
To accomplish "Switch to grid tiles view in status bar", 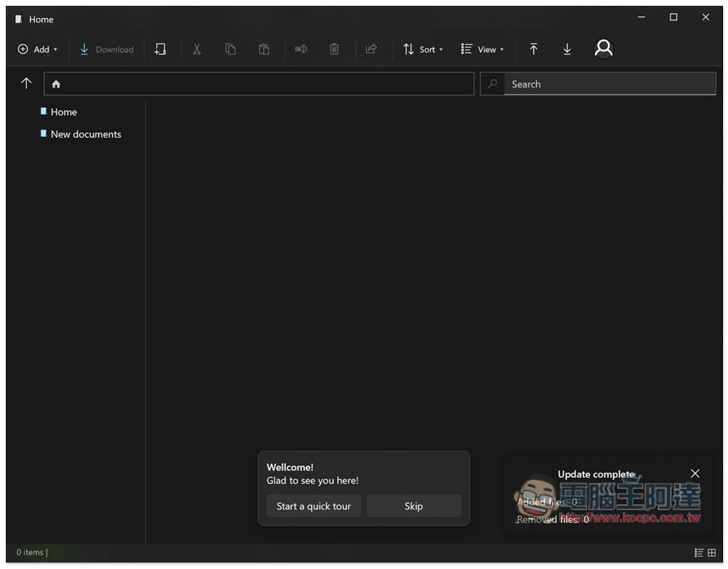I will tap(712, 553).
